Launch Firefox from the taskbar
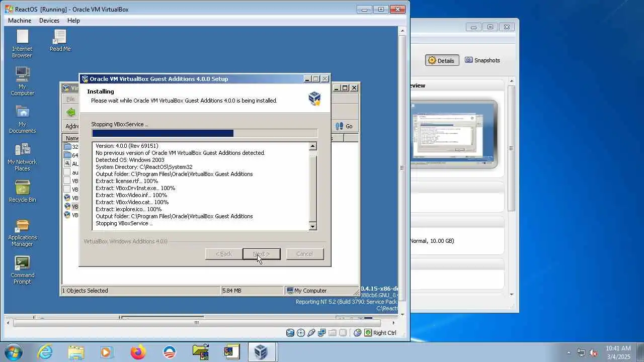 (138, 352)
